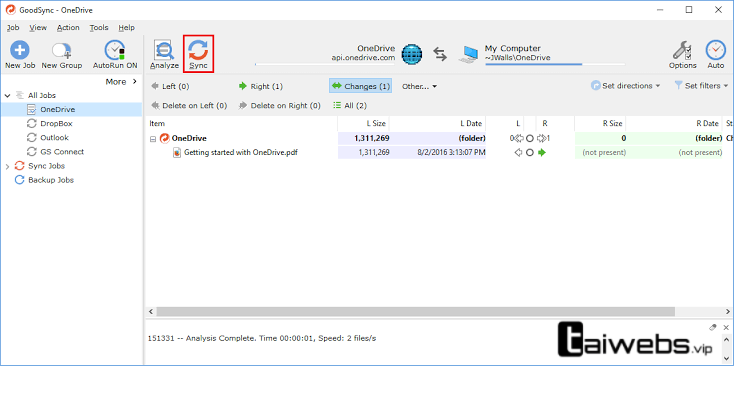
Task: Run Analyze from the toolbar
Action: (164, 55)
